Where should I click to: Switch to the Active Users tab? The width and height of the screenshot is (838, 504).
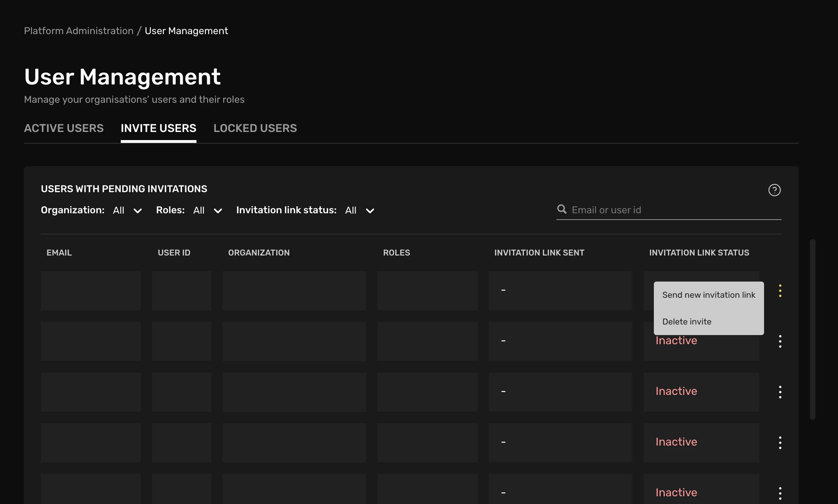[x=64, y=128]
